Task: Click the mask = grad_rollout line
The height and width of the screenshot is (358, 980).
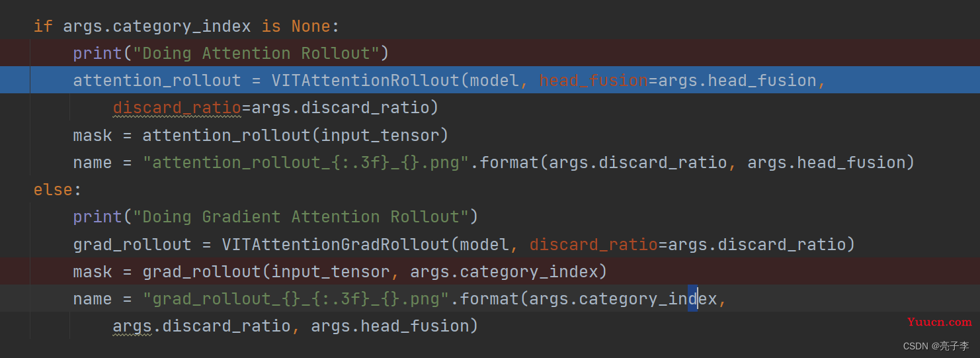Action: (340, 272)
